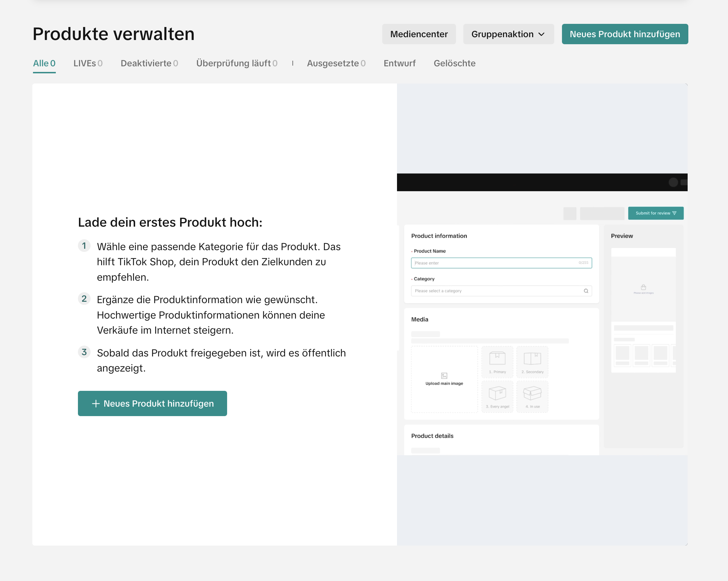
Task: Open the Gelöschte tab
Action: (x=455, y=64)
